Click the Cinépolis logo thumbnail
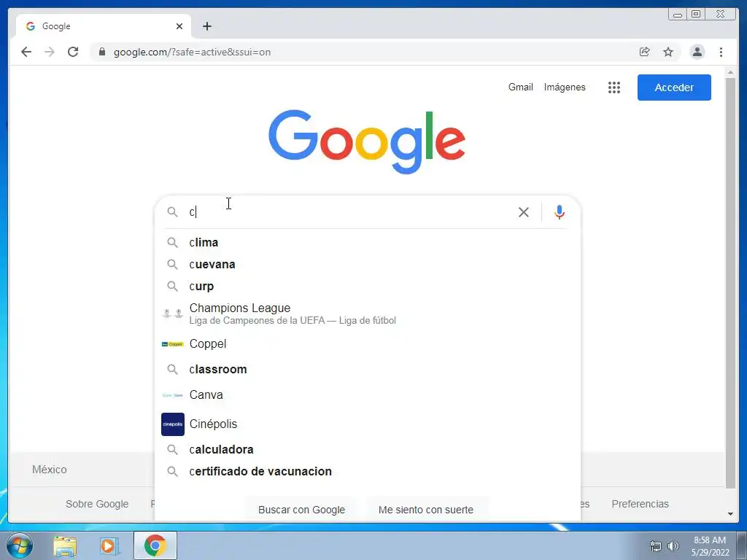Viewport: 747px width, 560px height. point(172,424)
